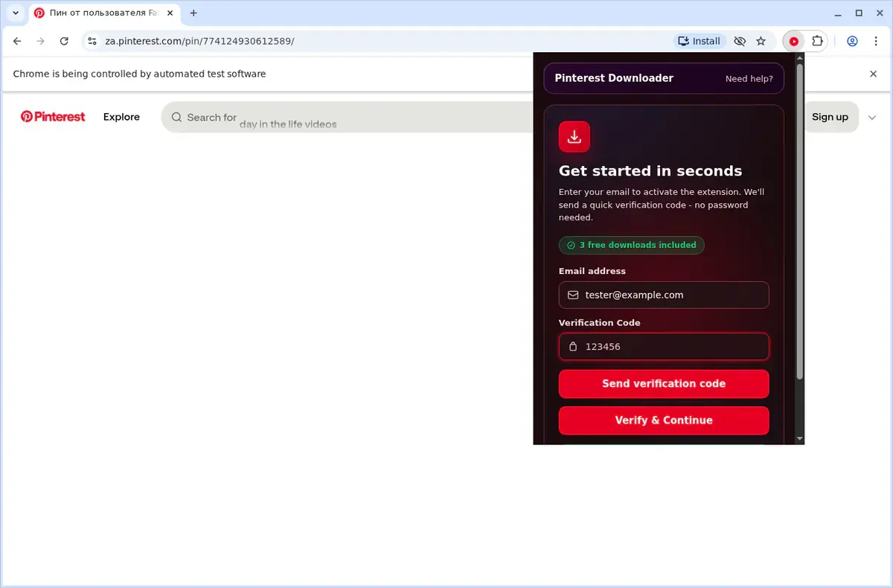893x588 pixels.
Task: Open the Need help? link
Action: pos(749,79)
